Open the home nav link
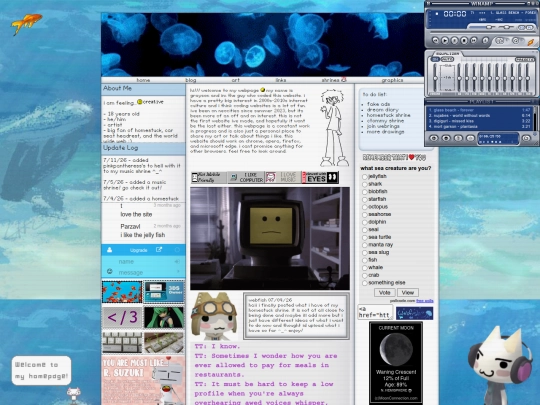The width and height of the screenshot is (540, 405). click(x=143, y=80)
